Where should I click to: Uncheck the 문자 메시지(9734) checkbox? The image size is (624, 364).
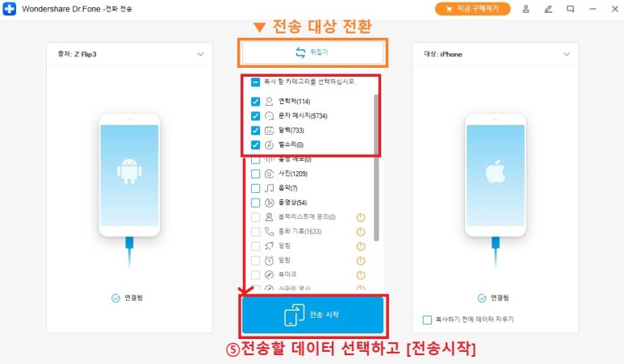tap(255, 115)
